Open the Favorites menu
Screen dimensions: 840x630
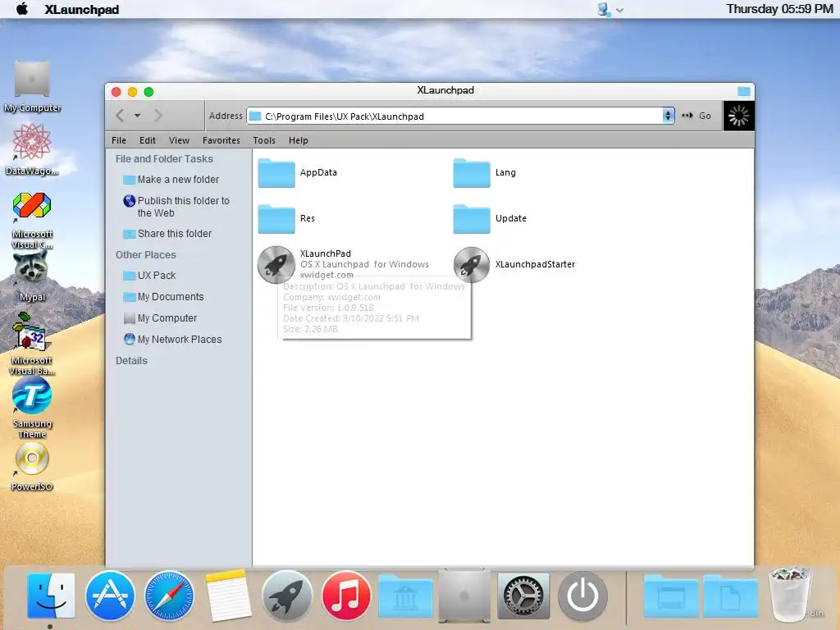click(x=221, y=140)
